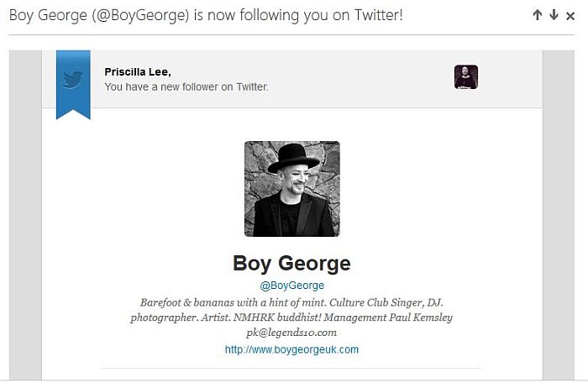Open the small recipient avatar in header
588x383 pixels.
[466, 77]
